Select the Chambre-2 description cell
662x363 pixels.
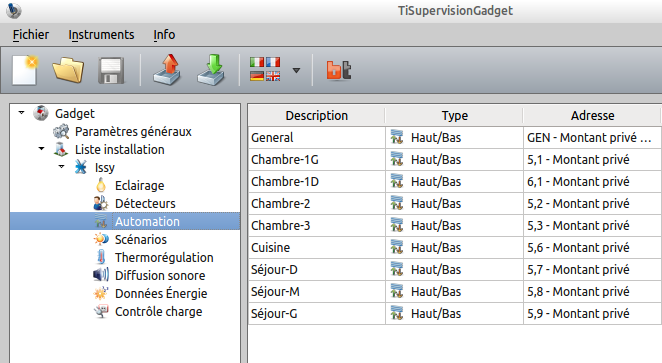point(317,203)
